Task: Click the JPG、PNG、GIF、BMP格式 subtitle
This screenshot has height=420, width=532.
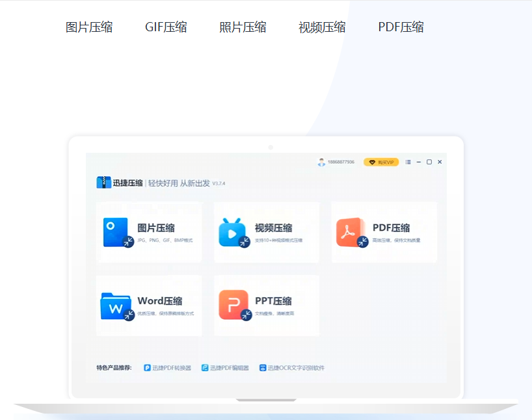Action: (x=165, y=241)
